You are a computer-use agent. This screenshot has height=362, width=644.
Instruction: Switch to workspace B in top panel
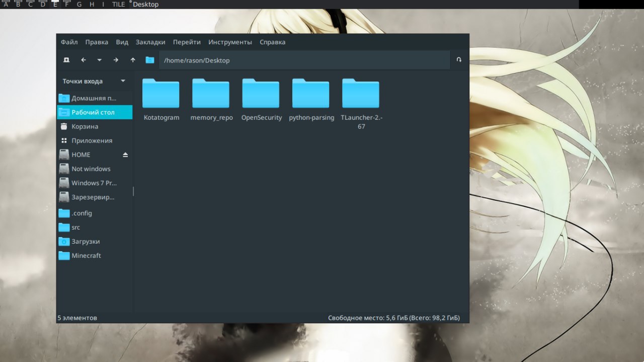tap(18, 4)
